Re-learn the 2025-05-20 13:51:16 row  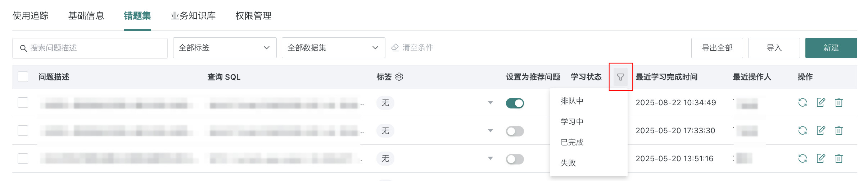(x=803, y=158)
